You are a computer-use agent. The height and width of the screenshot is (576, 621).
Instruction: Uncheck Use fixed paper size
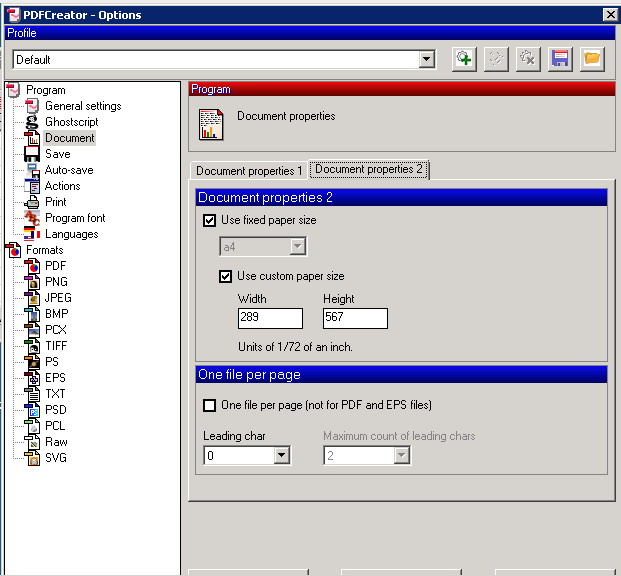pyautogui.click(x=210, y=220)
